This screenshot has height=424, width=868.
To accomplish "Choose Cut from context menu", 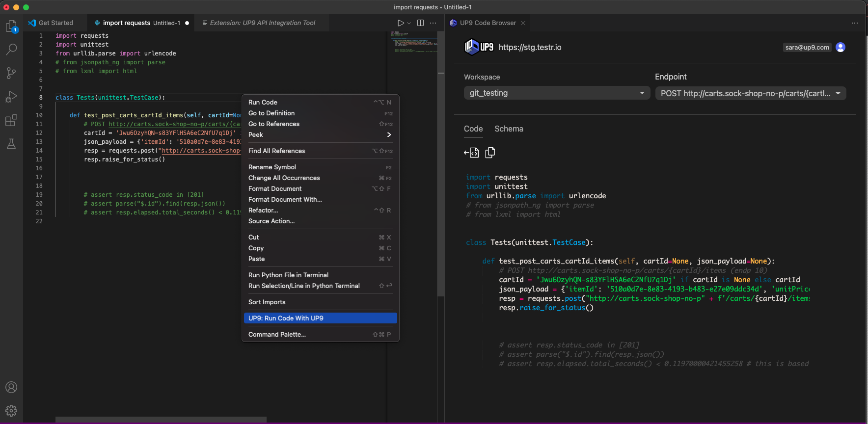I will click(320, 238).
